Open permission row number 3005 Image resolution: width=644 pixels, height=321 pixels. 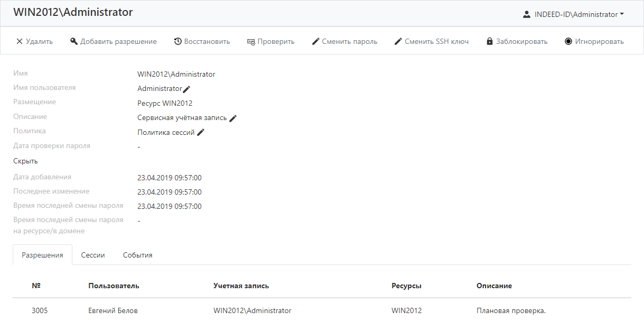(x=40, y=310)
